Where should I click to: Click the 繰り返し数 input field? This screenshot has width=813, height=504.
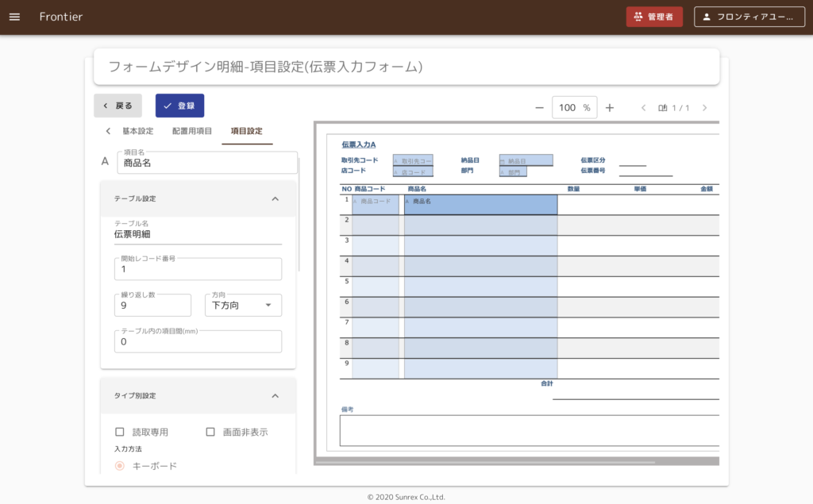coord(152,305)
